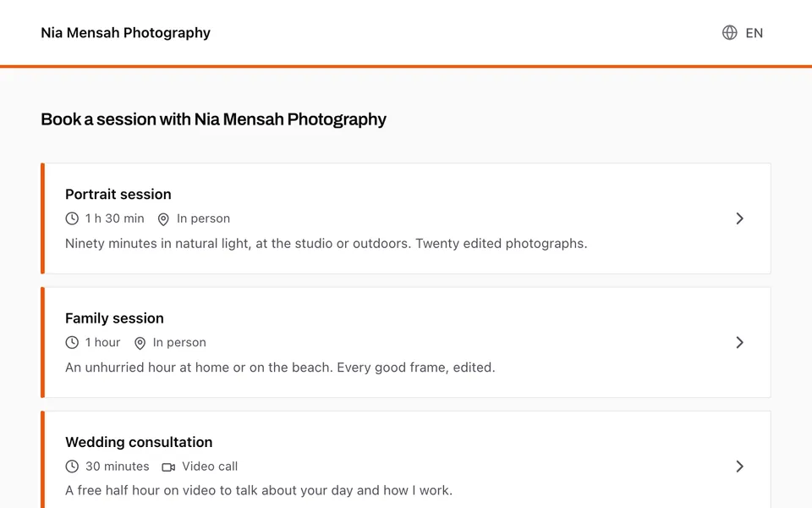Click 'In person' label in Portrait session

click(204, 218)
